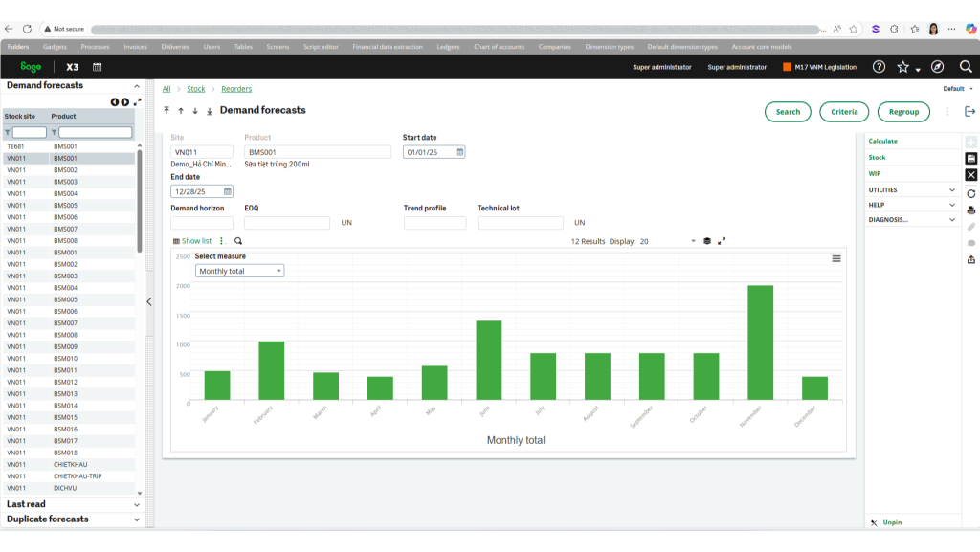Open the Chart of accounts menu
This screenshot has width=980, height=552.
501,46
